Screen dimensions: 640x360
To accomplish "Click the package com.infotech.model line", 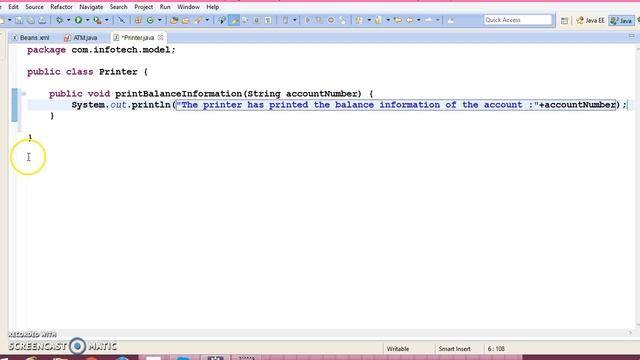I will pos(101,50).
